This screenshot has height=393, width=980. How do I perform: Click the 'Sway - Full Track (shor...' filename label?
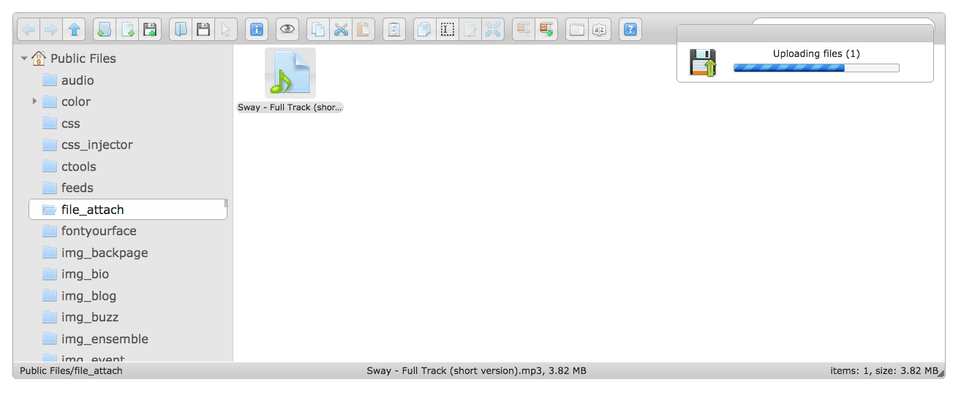click(x=290, y=107)
